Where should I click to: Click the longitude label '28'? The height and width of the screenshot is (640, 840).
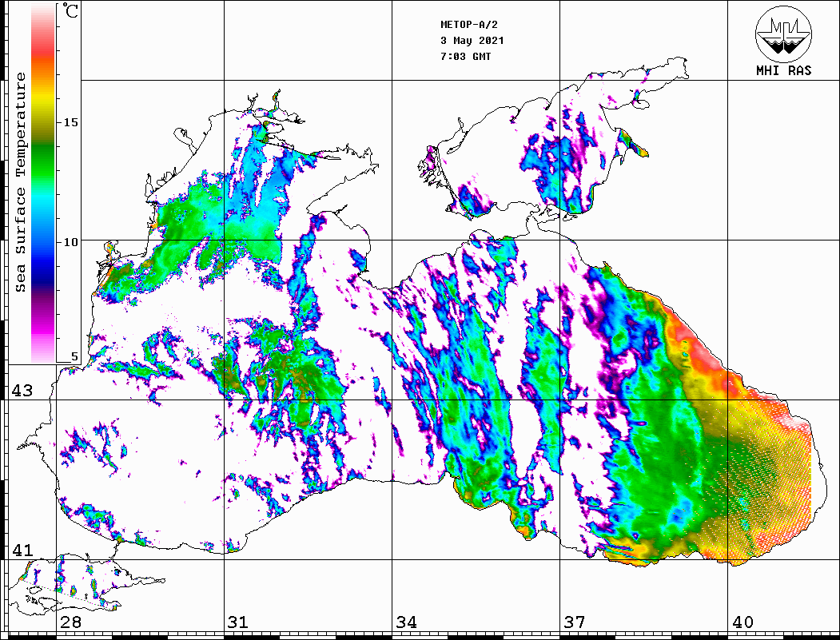pyautogui.click(x=70, y=622)
